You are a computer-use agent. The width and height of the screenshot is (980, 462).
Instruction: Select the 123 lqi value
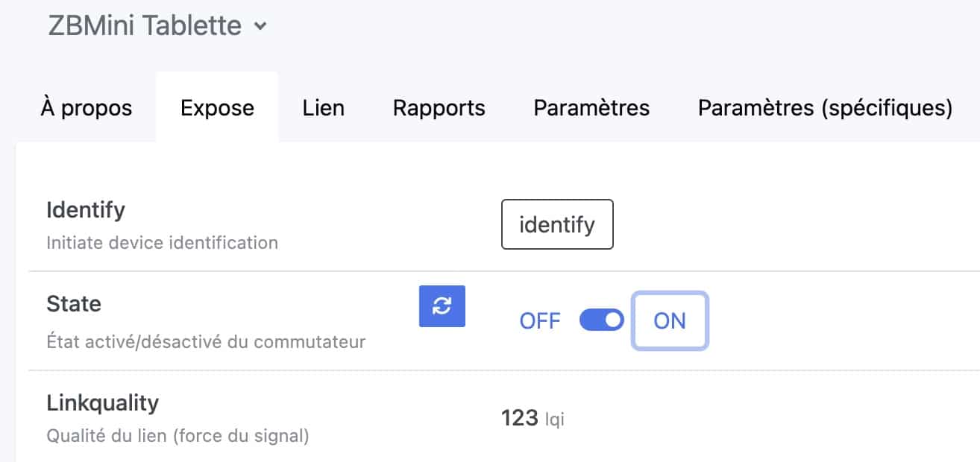coord(533,418)
